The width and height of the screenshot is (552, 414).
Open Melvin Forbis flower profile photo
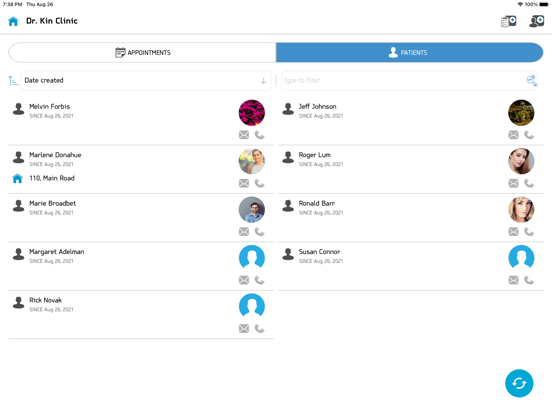252,113
